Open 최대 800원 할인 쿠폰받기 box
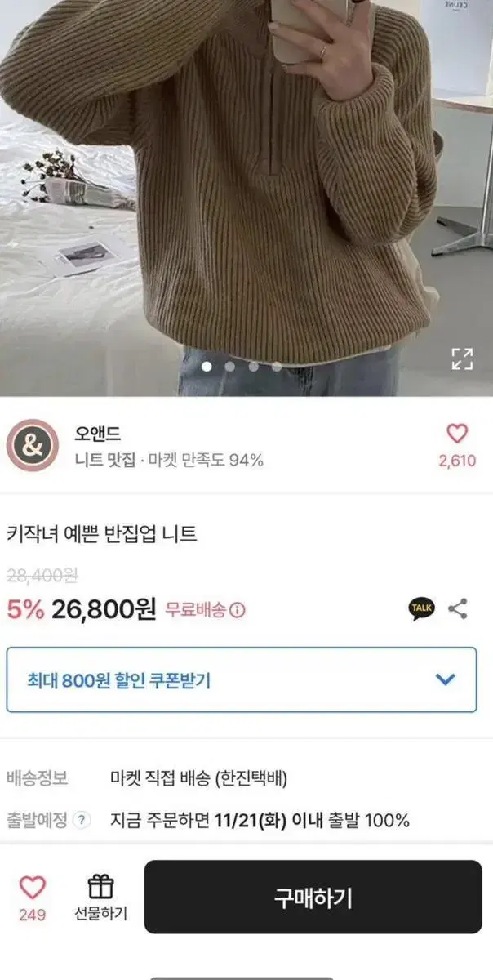Image resolution: width=493 pixels, height=980 pixels. [x=242, y=679]
